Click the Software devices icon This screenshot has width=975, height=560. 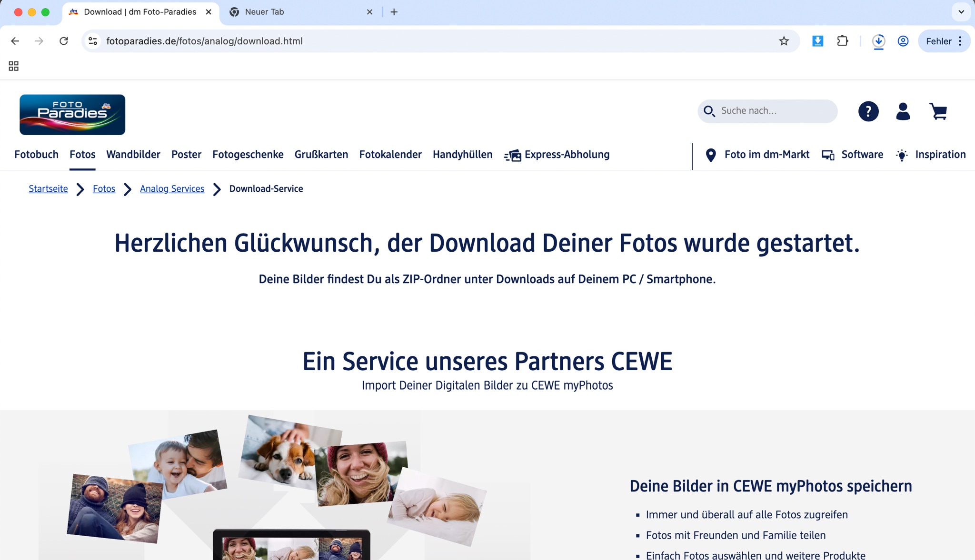pos(828,155)
